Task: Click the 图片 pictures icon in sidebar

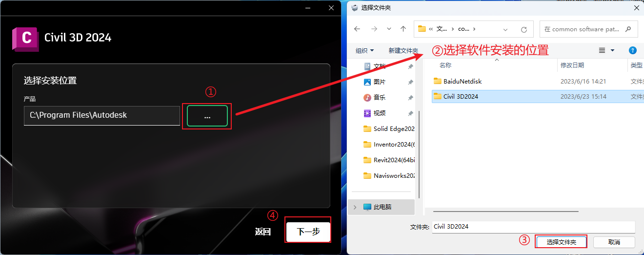Action: pos(367,82)
